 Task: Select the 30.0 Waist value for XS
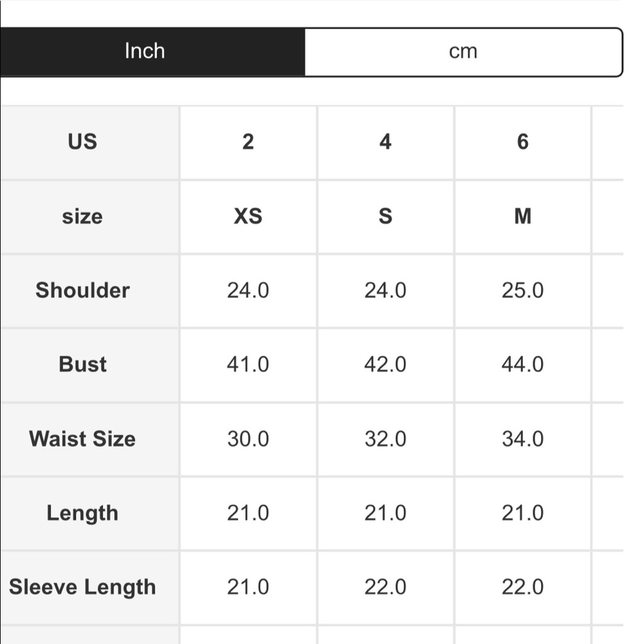(x=248, y=439)
